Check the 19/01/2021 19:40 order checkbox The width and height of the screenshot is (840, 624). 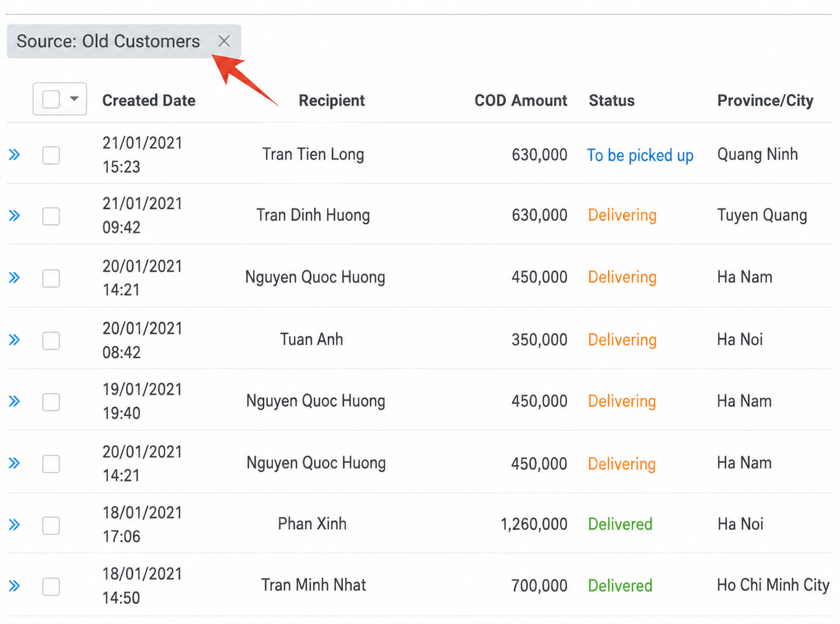click(x=51, y=402)
